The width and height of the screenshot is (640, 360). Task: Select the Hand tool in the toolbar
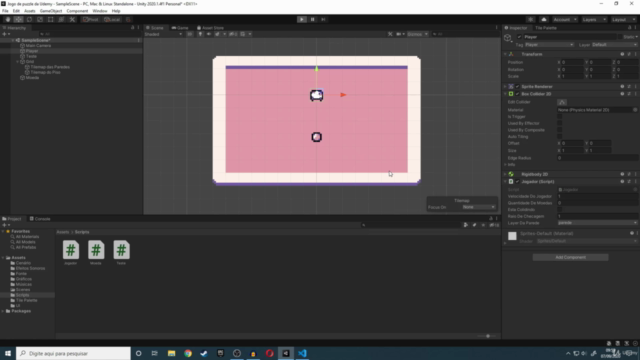[x=8, y=19]
